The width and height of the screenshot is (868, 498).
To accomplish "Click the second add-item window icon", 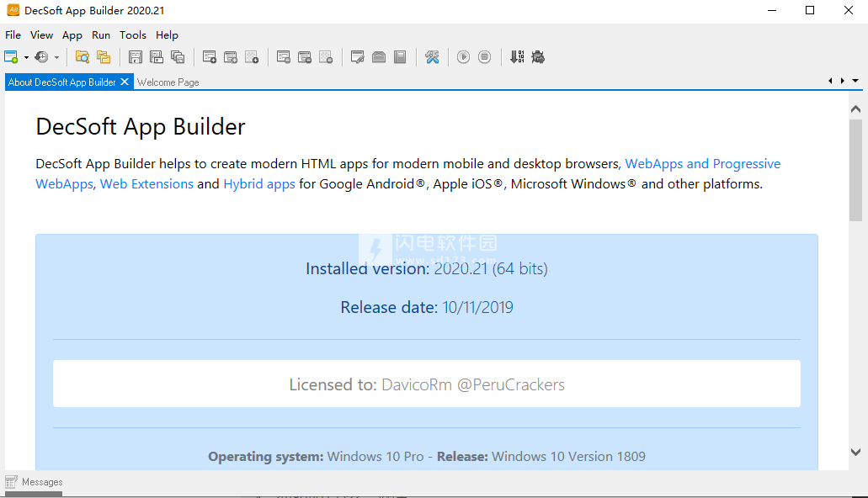I will coord(231,57).
